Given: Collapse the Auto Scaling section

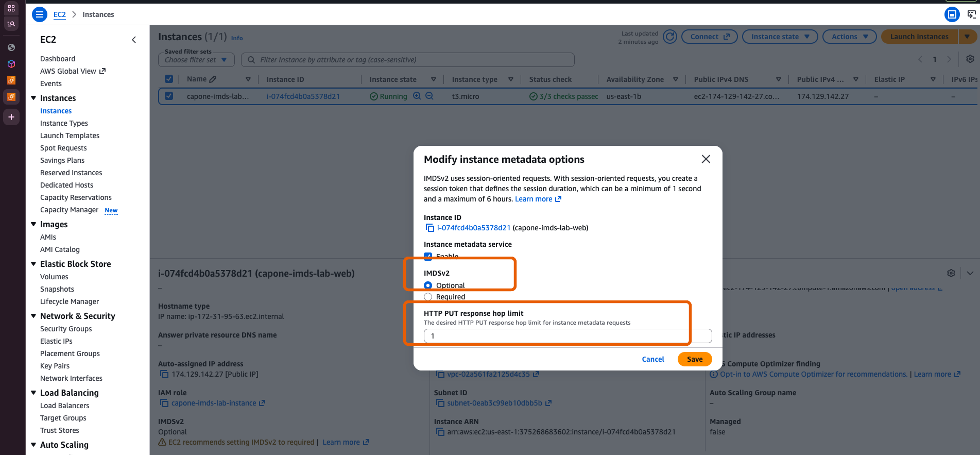Looking at the screenshot, I should point(33,445).
